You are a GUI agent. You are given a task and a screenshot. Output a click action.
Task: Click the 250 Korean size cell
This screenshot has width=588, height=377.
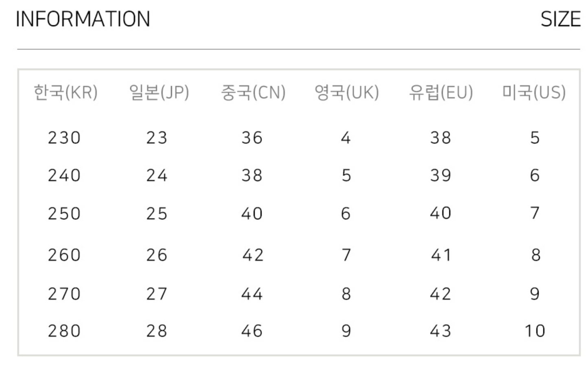64,214
